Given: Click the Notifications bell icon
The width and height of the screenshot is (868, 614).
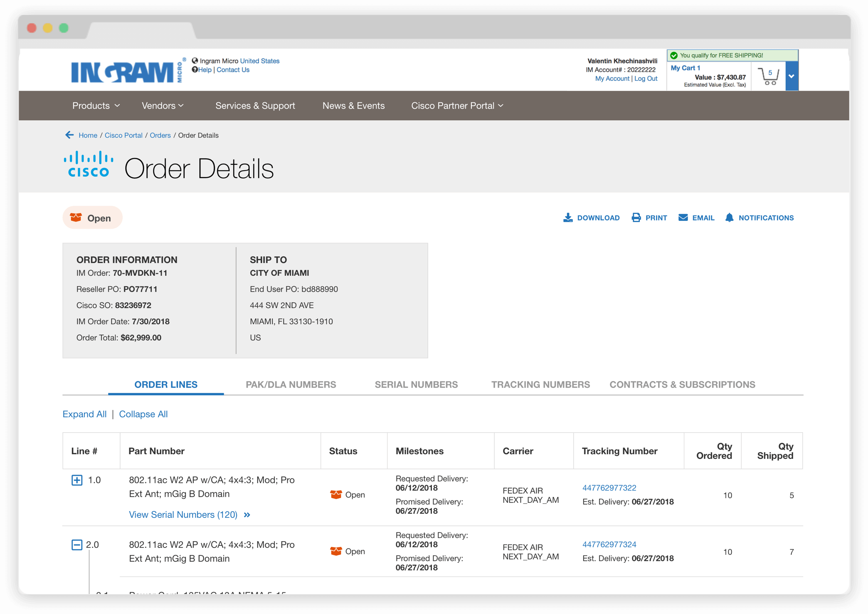Looking at the screenshot, I should 729,218.
